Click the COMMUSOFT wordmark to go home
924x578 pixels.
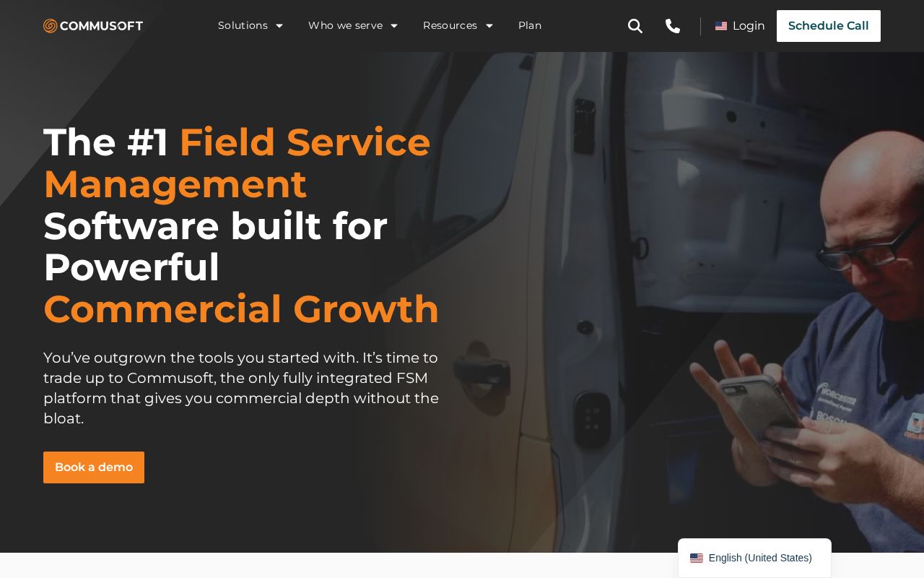pos(102,26)
